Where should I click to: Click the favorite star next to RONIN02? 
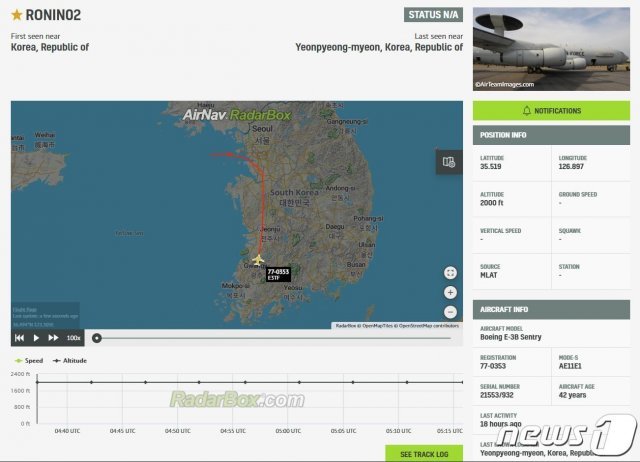tap(17, 16)
